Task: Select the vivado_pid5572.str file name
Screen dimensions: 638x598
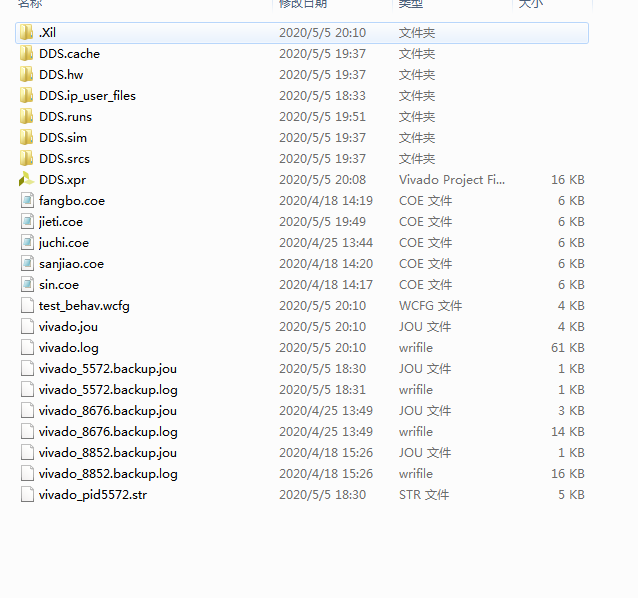Action: point(93,495)
